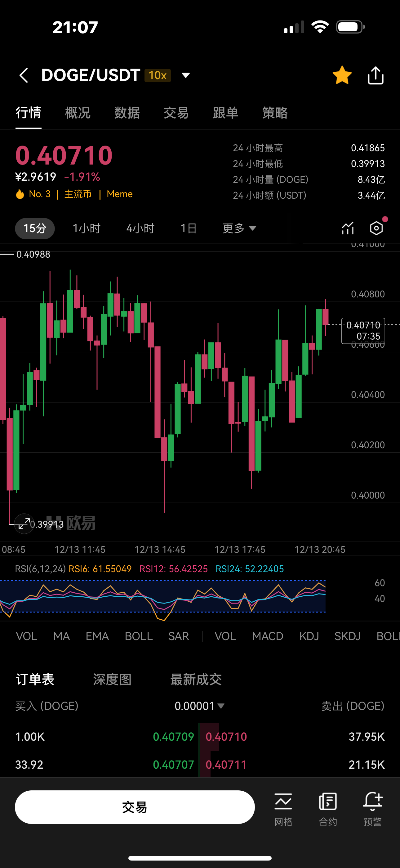Toggle the favorite star icon
Screen dimensions: 400x868
coord(342,75)
